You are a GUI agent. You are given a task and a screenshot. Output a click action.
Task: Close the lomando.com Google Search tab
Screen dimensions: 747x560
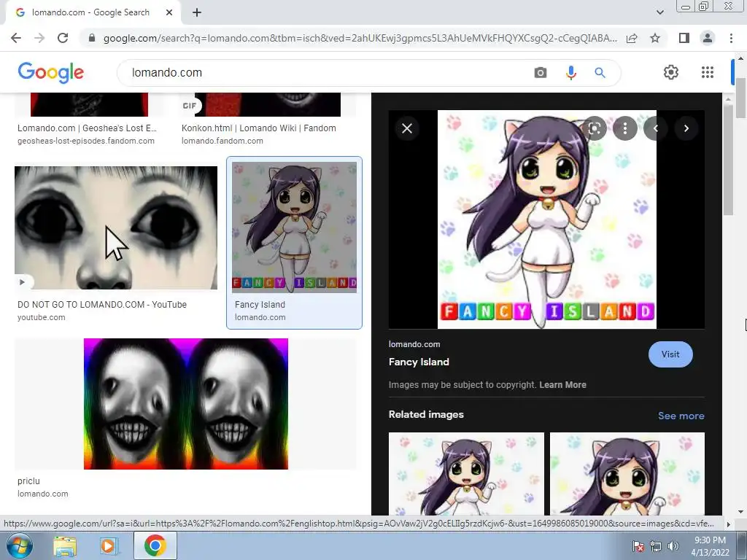(169, 12)
